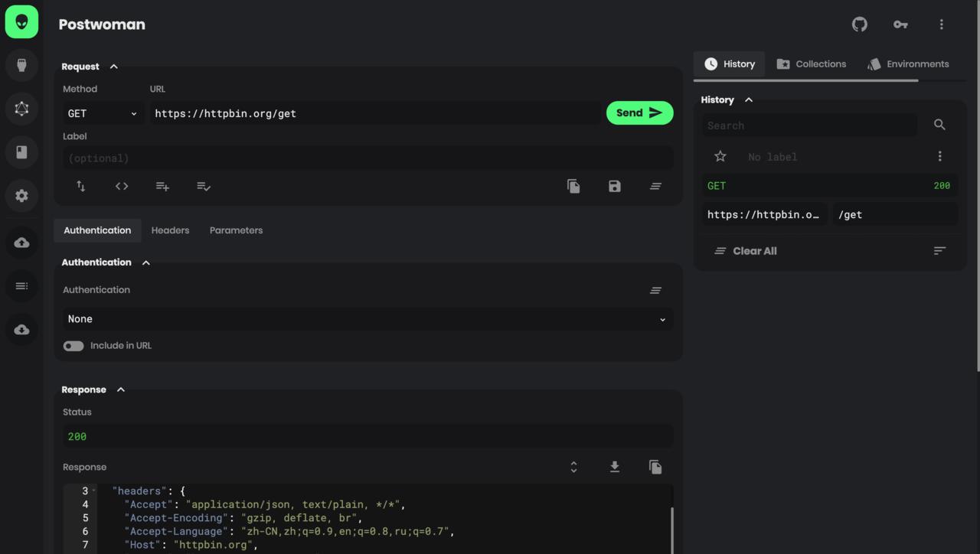The image size is (980, 554).
Task: Click the 200 status in history entry
Action: coord(942,186)
